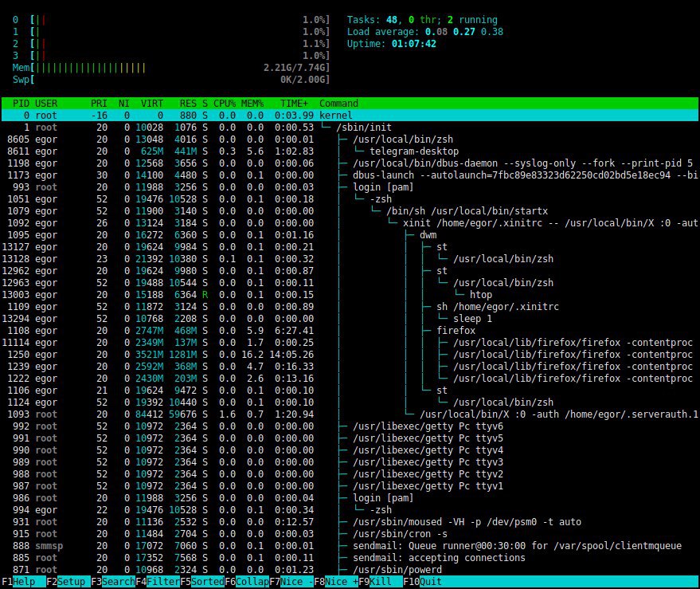Viewport: 700px width, 589px height.
Task: Select the kernel process row
Action: (350, 116)
